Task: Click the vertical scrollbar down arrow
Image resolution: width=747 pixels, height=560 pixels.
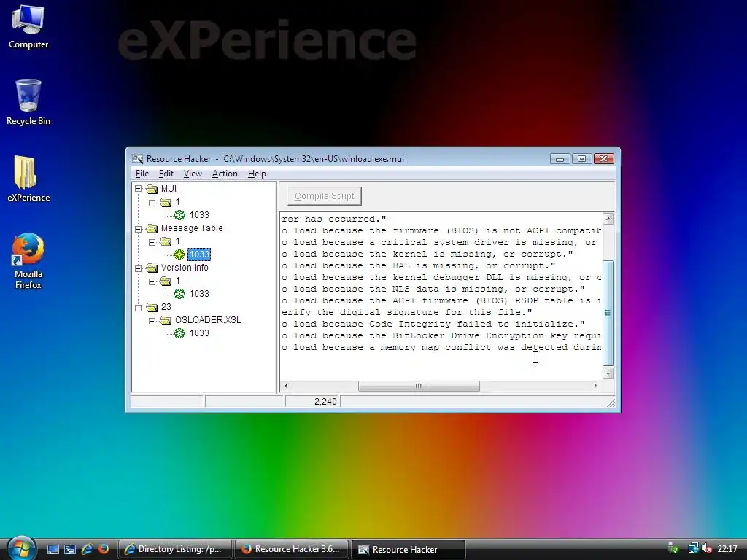Action: coord(608,373)
